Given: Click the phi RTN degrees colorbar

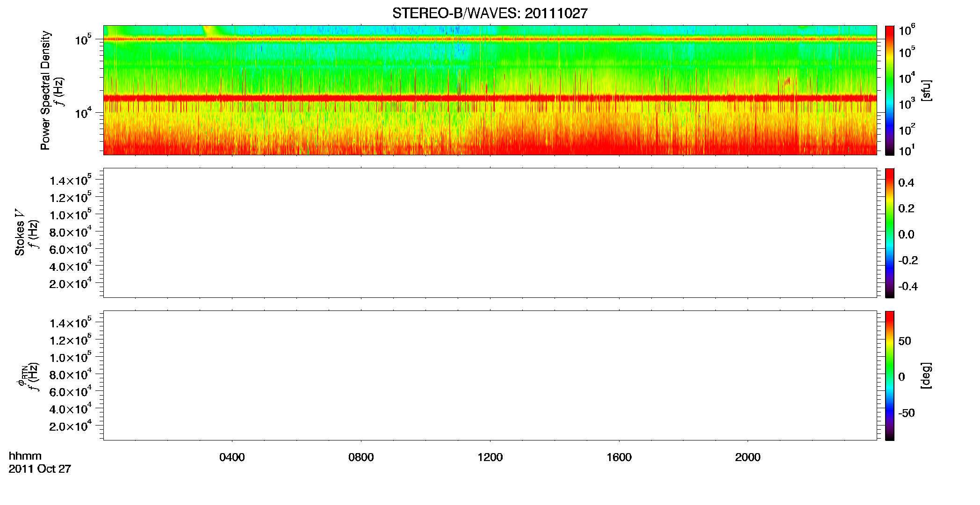Looking at the screenshot, I should click(x=890, y=375).
